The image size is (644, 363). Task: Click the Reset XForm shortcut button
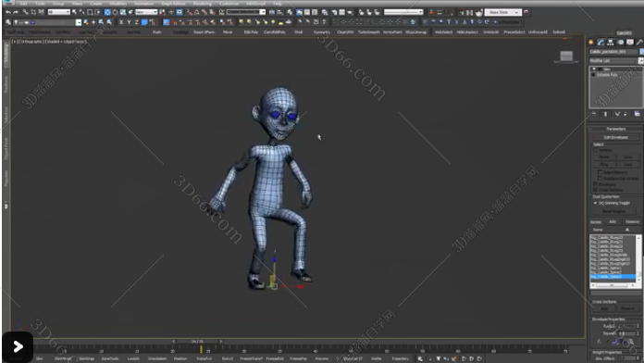click(204, 32)
